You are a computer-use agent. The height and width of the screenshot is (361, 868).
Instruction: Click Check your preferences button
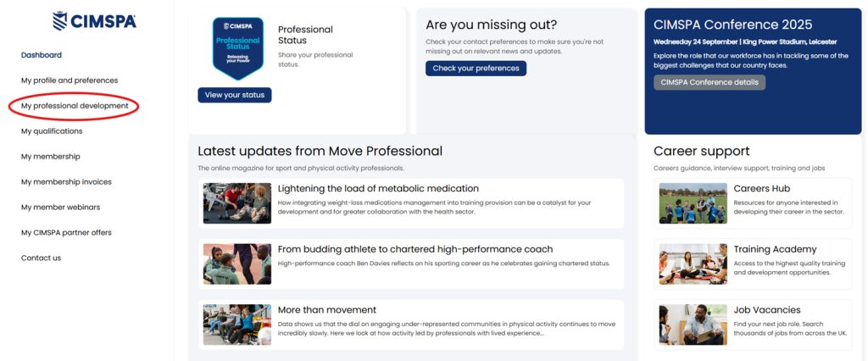click(x=476, y=69)
